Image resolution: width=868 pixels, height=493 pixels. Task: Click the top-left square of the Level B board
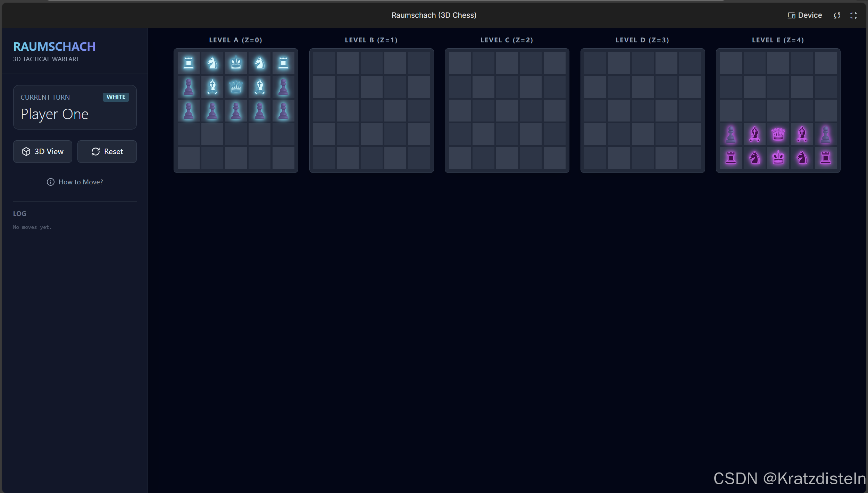324,63
